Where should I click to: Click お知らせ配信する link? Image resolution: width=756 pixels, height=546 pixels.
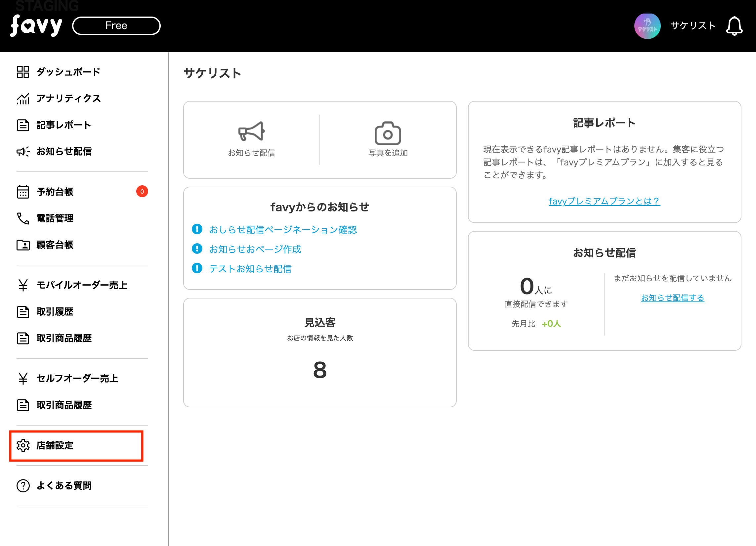(x=672, y=297)
